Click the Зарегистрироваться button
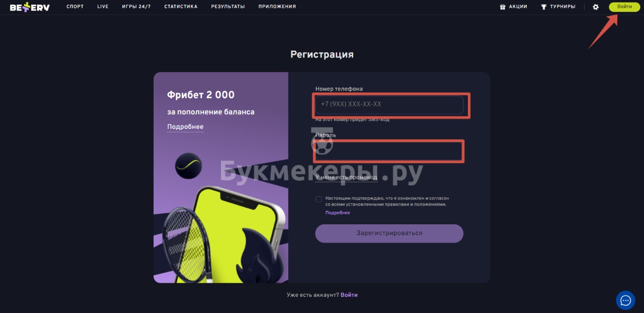Screen dimensions: 644x313 pos(389,233)
